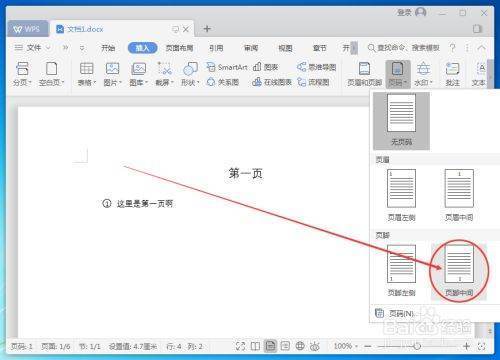Insert a blank page with 空白页
This screenshot has width=500, height=360.
(x=51, y=74)
